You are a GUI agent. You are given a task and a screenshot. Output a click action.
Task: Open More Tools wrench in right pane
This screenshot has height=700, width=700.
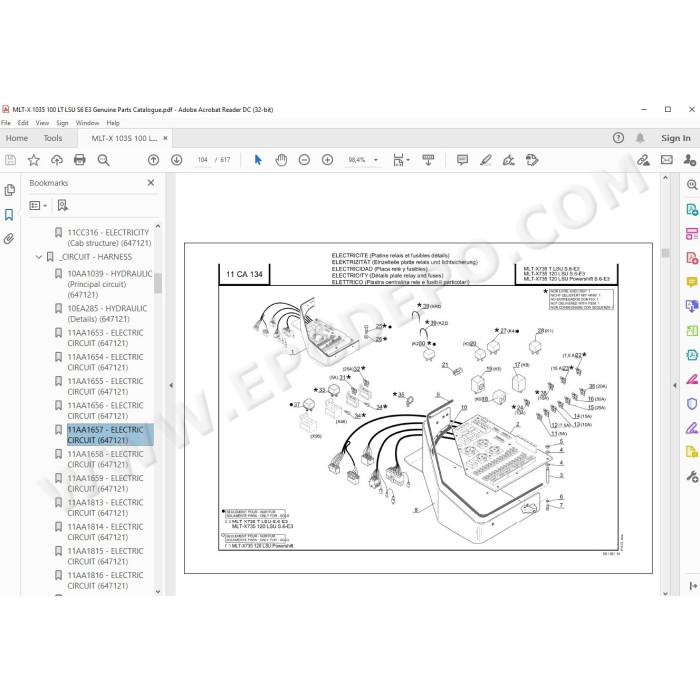tap(692, 476)
